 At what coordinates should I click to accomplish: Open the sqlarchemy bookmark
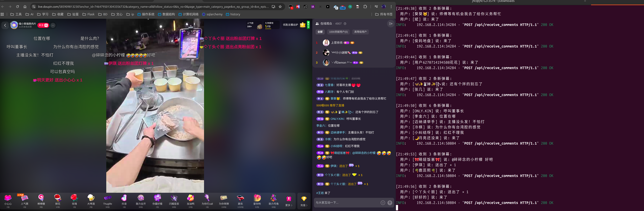click(212, 14)
